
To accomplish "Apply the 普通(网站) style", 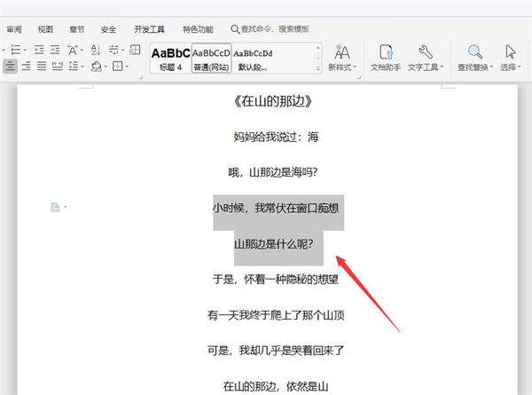I will 211,58.
